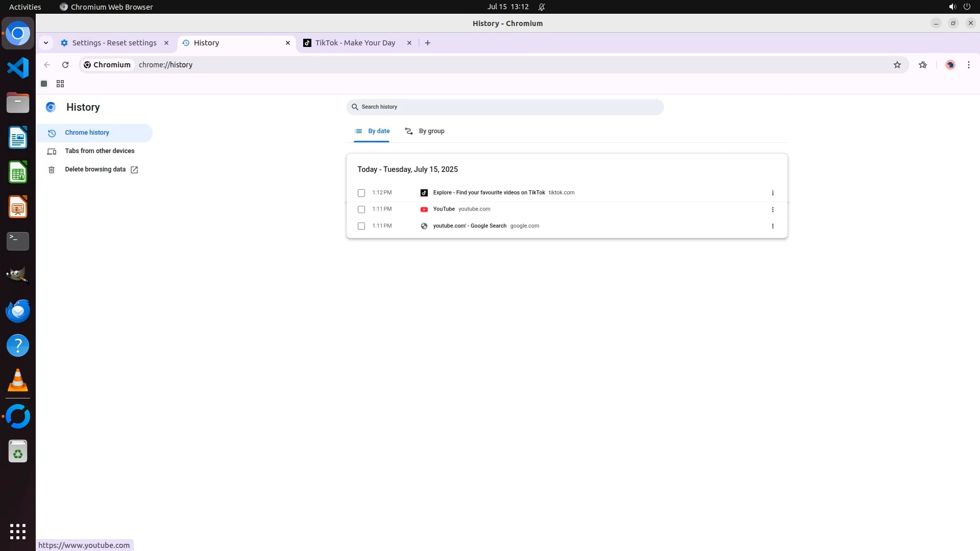
Task: Open tab search dropdown arrow
Action: [x=46, y=43]
